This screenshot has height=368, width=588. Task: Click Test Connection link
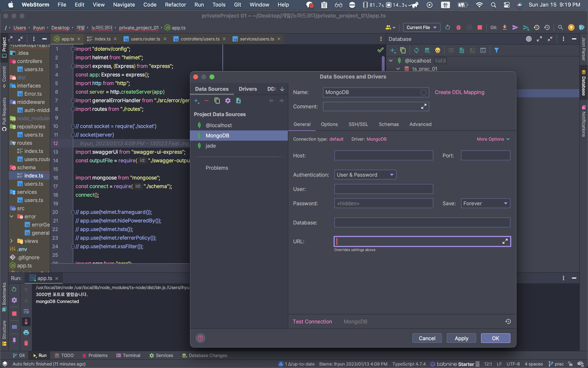(312, 322)
